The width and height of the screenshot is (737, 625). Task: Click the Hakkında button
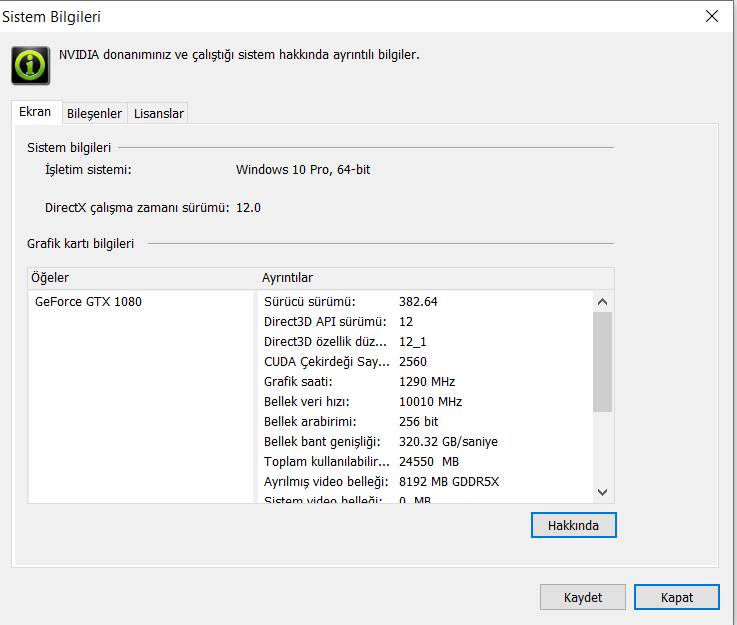[573, 525]
